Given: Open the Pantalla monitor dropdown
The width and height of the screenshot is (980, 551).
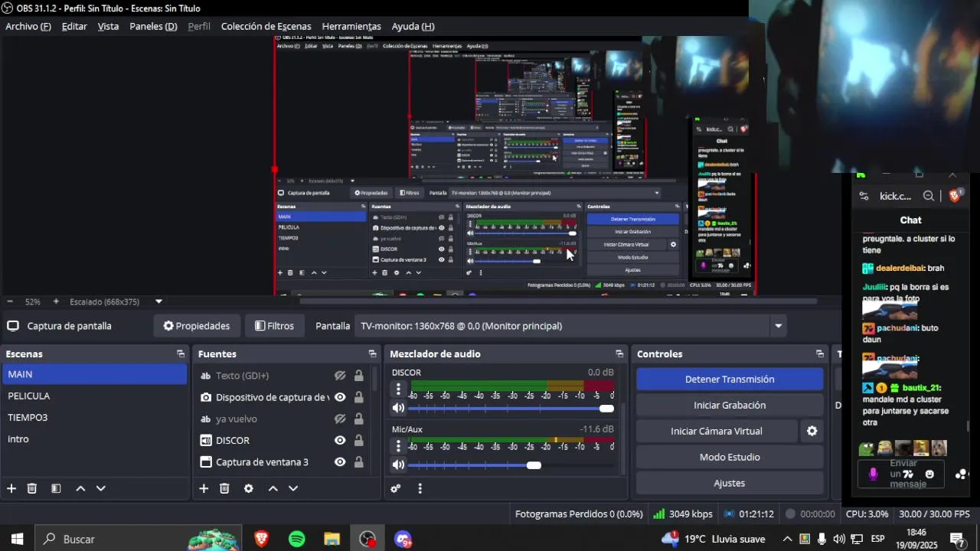Looking at the screenshot, I should pos(778,326).
